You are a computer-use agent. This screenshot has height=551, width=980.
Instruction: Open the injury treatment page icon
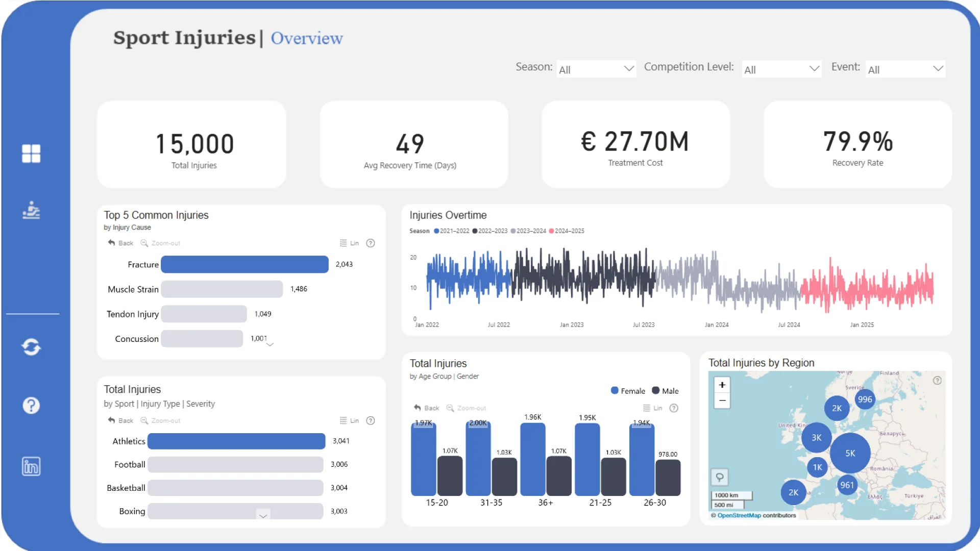coord(31,210)
